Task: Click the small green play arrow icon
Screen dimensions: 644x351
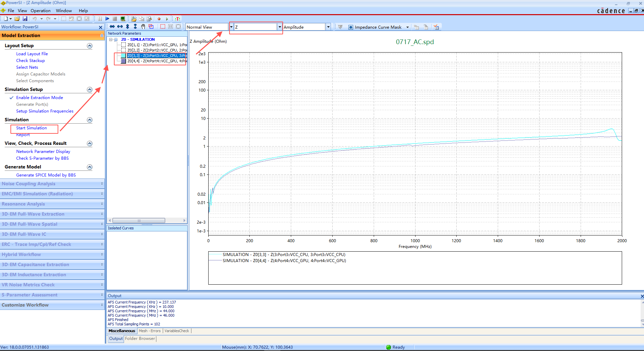Action: 167,19
